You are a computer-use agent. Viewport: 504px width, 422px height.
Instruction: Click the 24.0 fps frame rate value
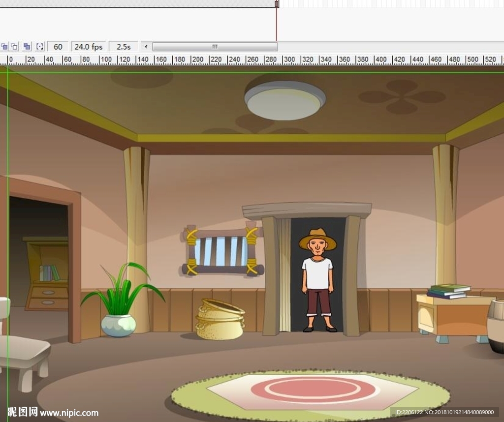[89, 47]
